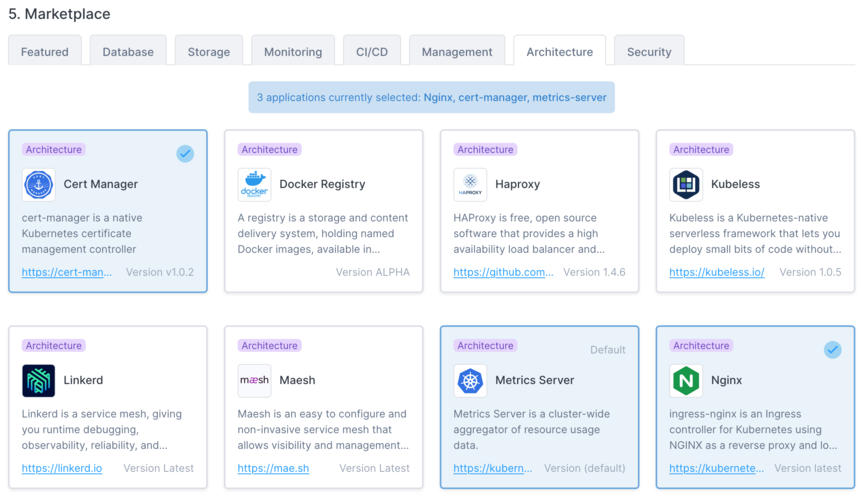The width and height of the screenshot is (861, 500).
Task: Open the https://mae.sh link
Action: coord(273,468)
